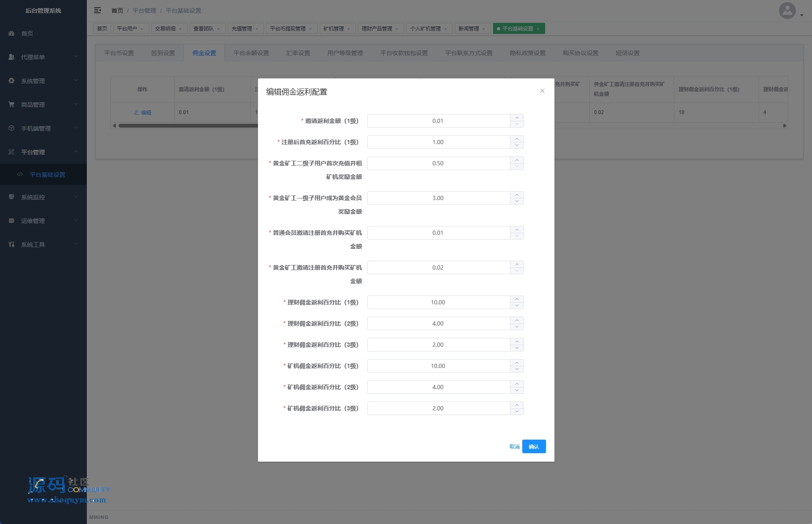Close the 新闻管理 tab via x icon
This screenshot has height=524, width=812.
pos(484,29)
